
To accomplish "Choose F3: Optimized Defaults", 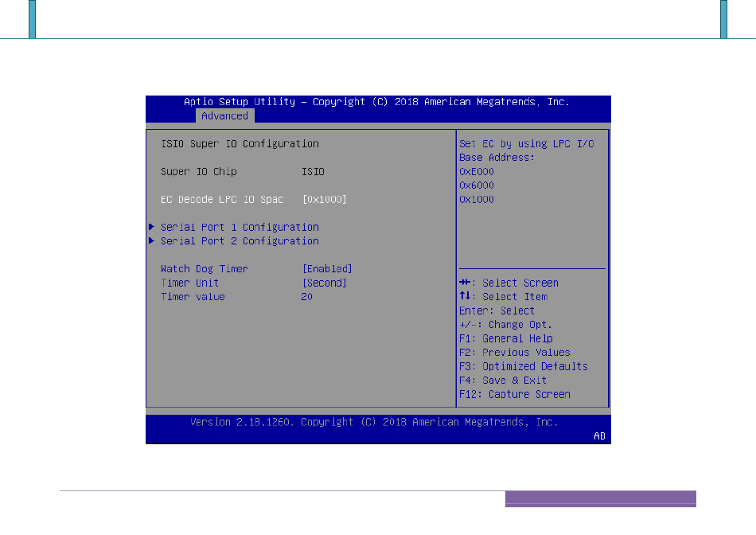I will 523,366.
